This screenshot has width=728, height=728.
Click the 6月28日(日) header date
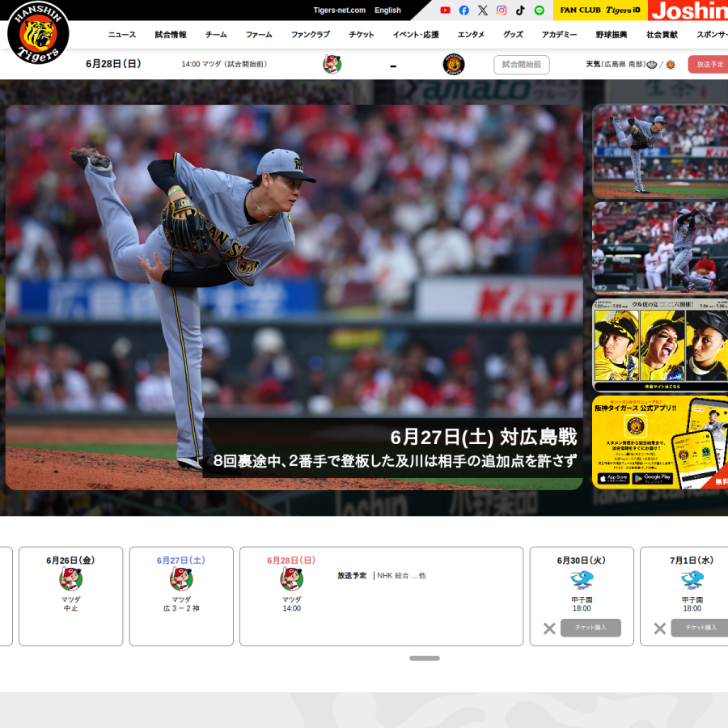pos(113,64)
